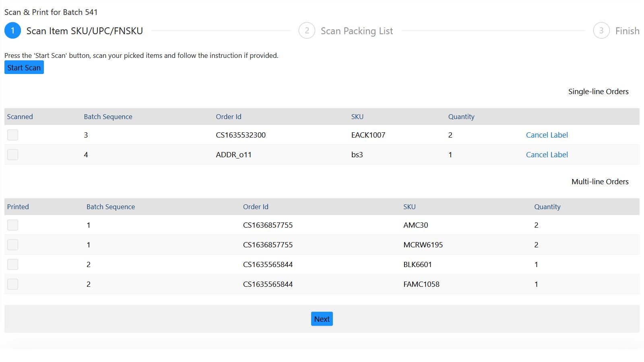644x362 pixels.
Task: Click the Multi-line Orders heading
Action: 600,181
